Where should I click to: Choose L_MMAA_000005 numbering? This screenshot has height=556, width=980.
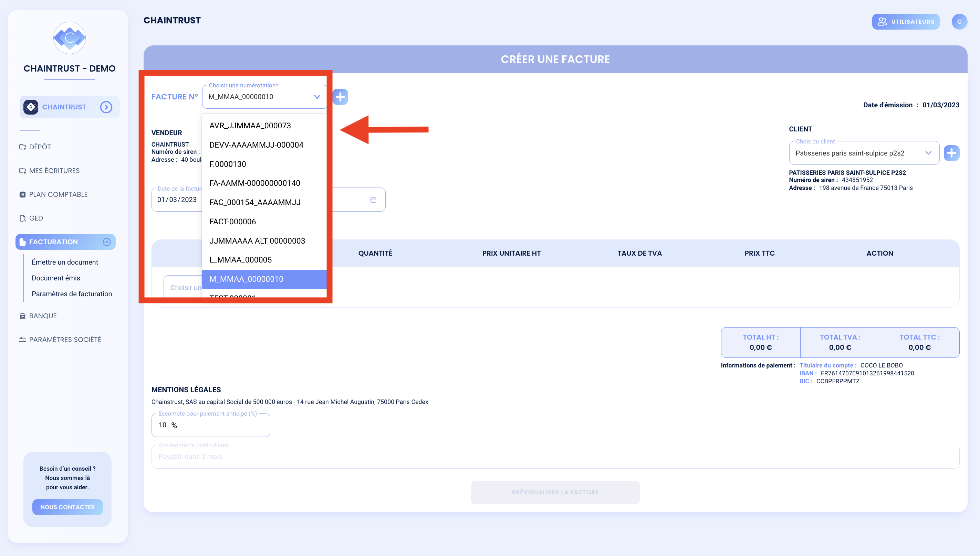[x=264, y=260]
